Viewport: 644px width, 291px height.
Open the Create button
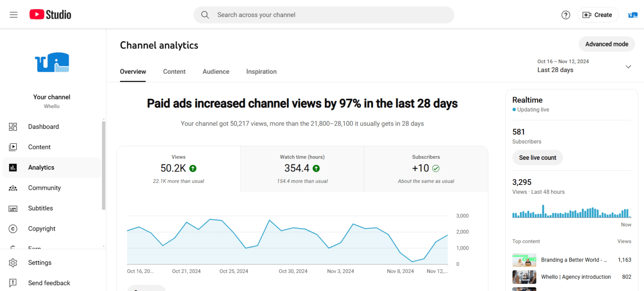coord(598,15)
